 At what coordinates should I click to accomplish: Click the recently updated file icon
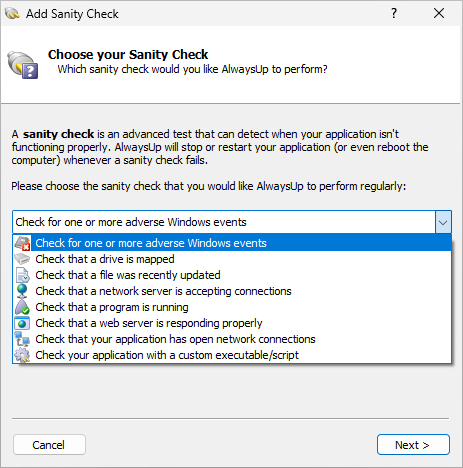pos(22,275)
